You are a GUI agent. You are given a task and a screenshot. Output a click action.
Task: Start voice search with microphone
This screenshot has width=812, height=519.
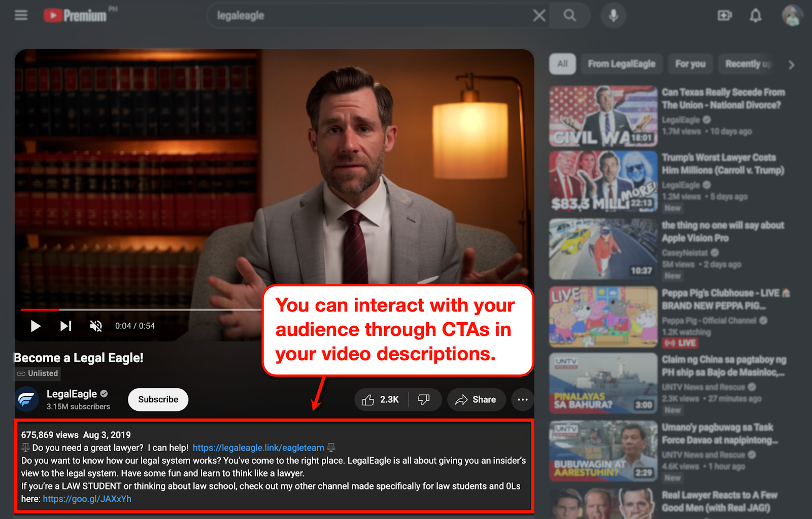click(x=613, y=16)
